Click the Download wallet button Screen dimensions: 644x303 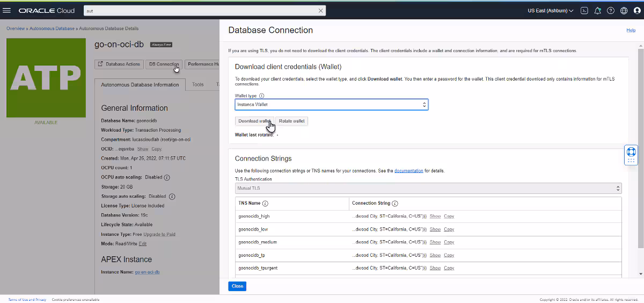pos(254,121)
